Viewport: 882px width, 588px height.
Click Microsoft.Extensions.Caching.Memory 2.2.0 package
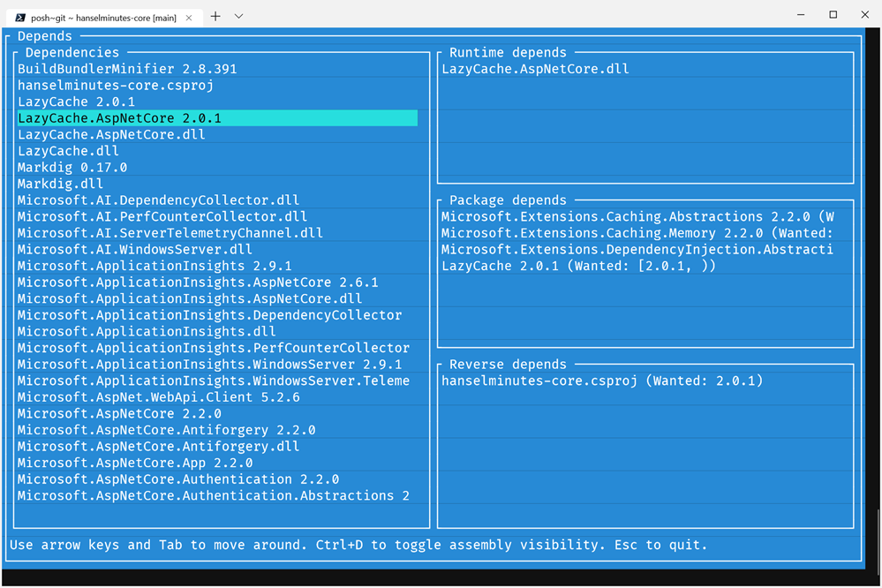click(637, 233)
